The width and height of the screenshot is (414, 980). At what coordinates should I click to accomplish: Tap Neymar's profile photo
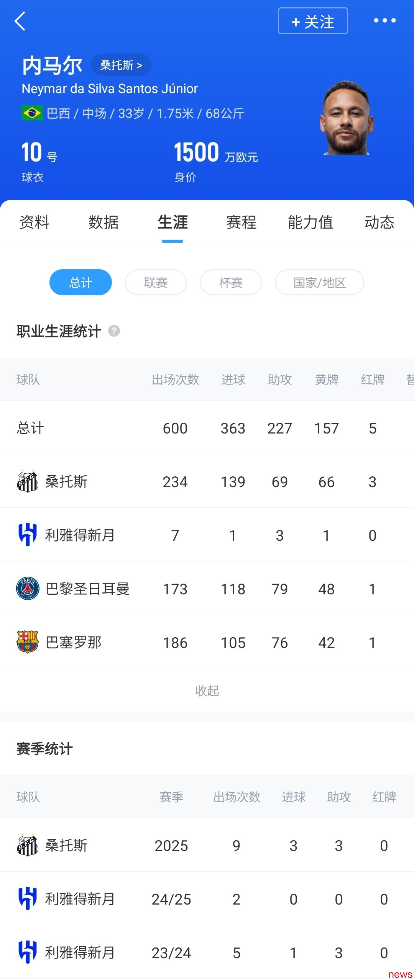click(x=347, y=118)
